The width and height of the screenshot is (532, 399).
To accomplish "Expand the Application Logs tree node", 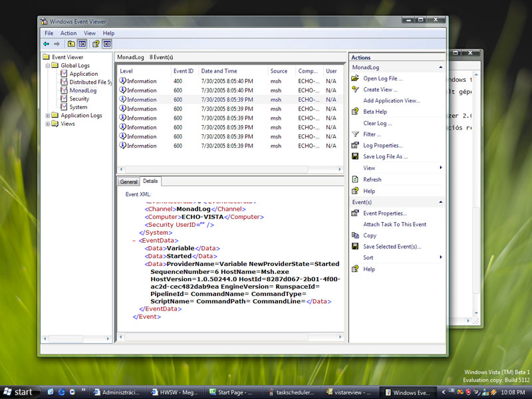I will coord(48,116).
